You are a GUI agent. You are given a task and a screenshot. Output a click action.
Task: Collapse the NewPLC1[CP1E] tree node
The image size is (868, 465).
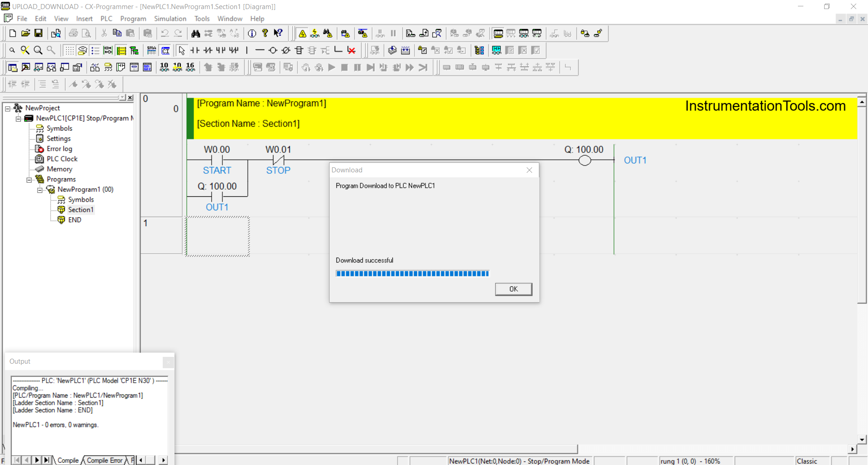(x=18, y=119)
